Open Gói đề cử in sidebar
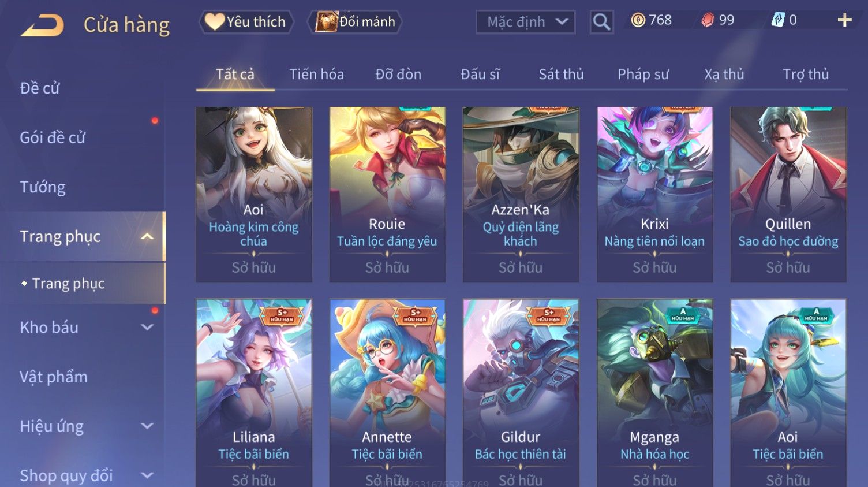 tap(53, 137)
